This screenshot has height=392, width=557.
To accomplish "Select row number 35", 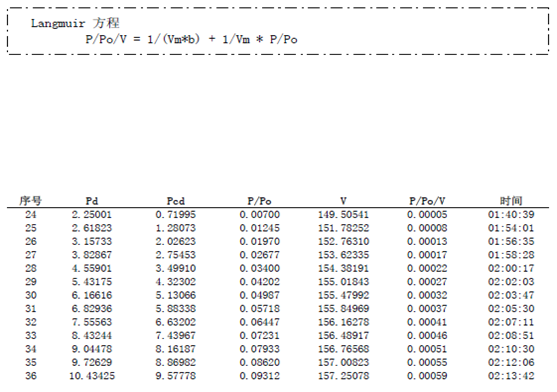I will 31,363.
